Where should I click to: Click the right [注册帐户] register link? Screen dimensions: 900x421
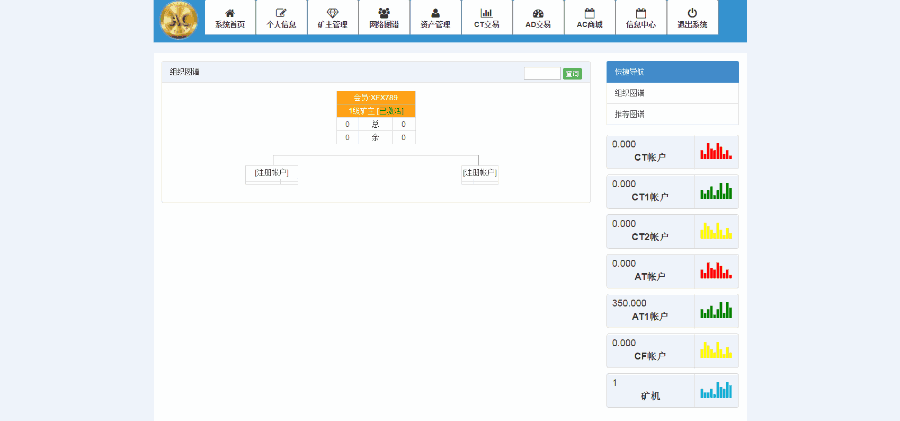[479, 173]
